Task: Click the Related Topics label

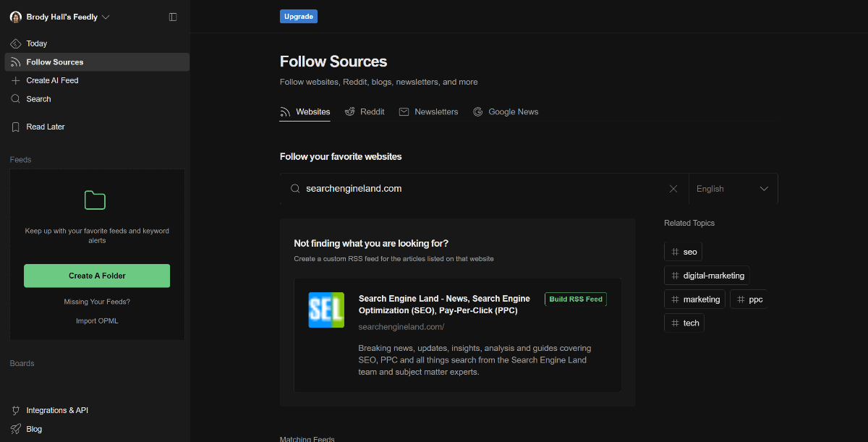Action: coord(689,223)
